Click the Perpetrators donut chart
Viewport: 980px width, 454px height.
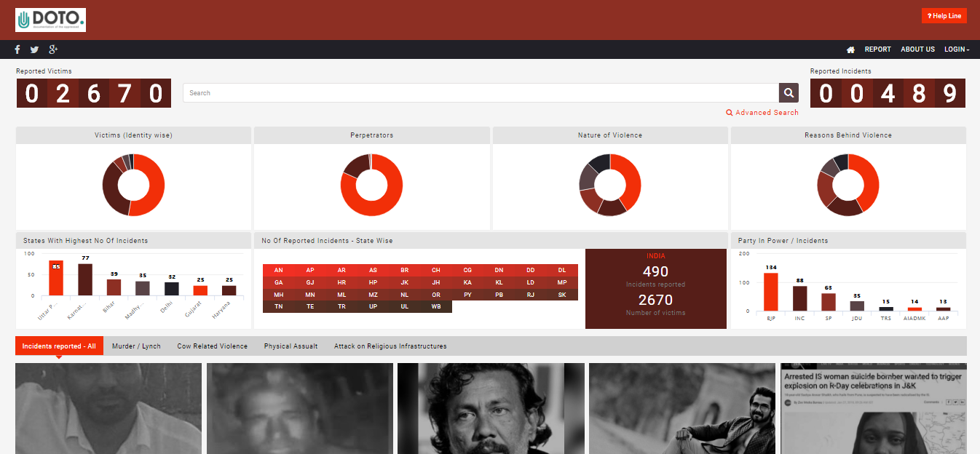point(371,185)
